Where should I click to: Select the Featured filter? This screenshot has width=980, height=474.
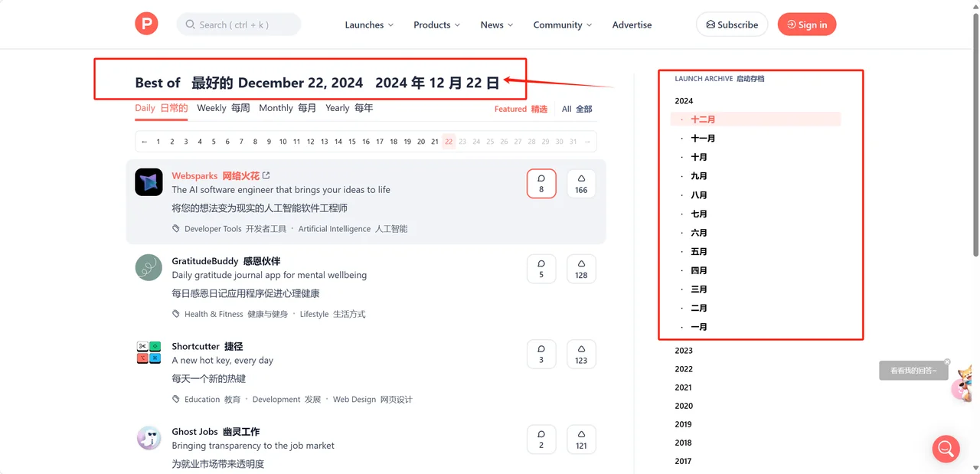click(521, 109)
